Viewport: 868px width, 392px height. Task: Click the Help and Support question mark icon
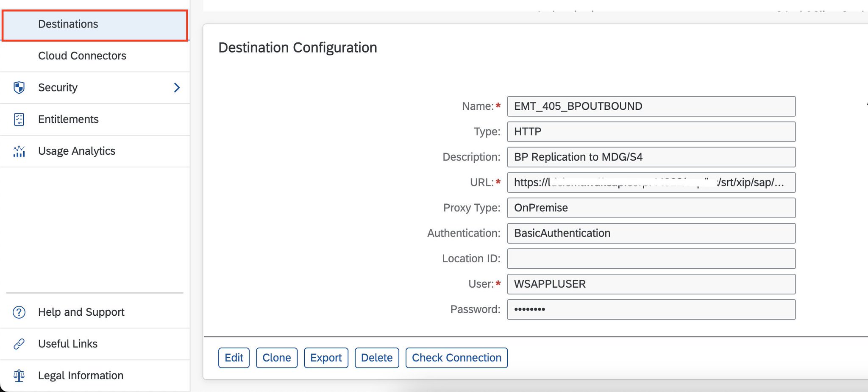[x=19, y=312]
